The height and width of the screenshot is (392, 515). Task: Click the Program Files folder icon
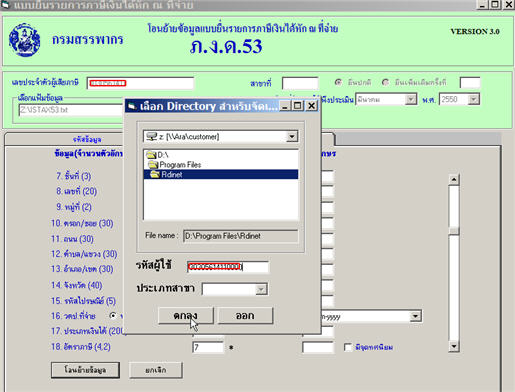[153, 165]
